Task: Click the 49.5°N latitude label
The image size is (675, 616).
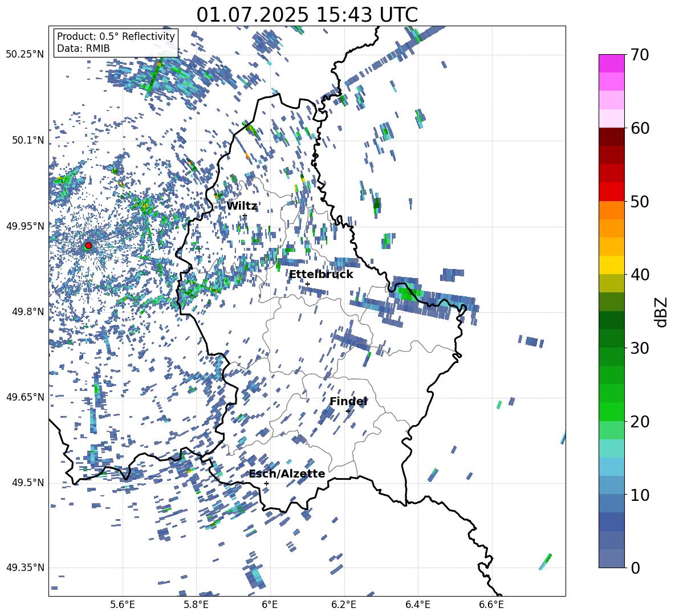Action: coord(28,483)
